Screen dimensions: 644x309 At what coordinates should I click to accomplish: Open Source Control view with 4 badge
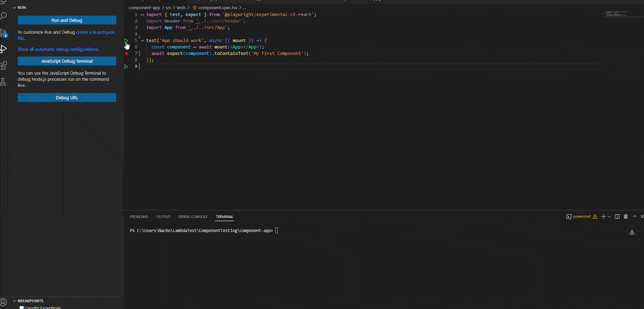coord(3,33)
